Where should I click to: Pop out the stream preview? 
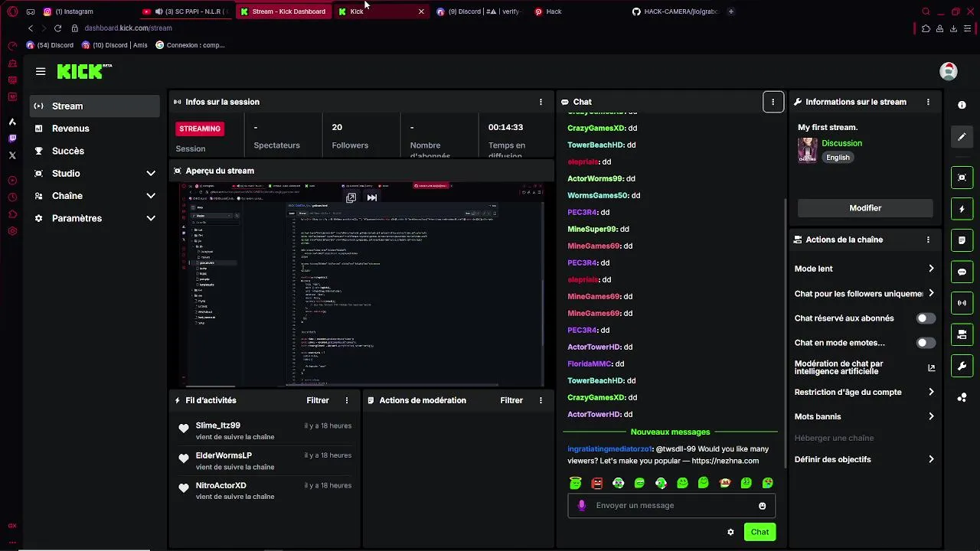[351, 197]
